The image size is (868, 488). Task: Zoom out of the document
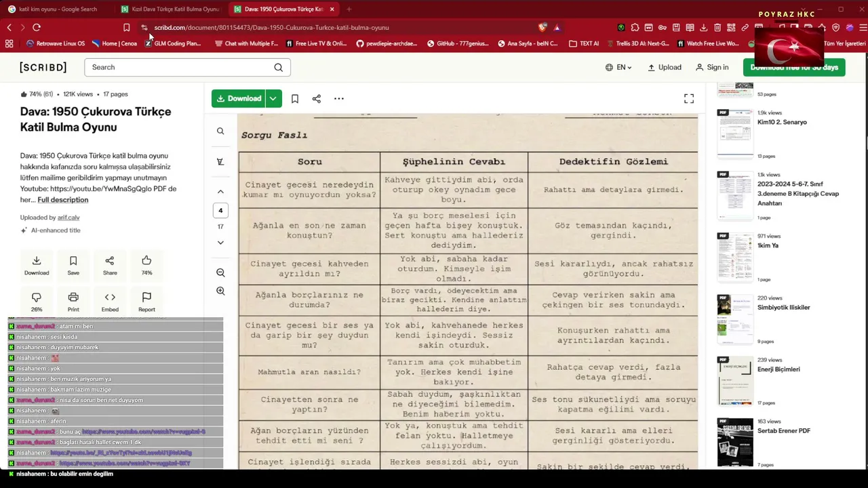(220, 272)
